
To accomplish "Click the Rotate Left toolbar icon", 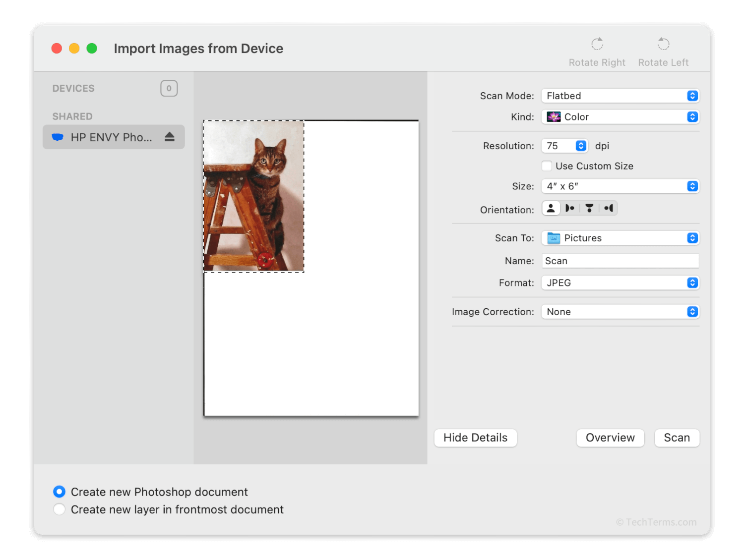I will [663, 44].
